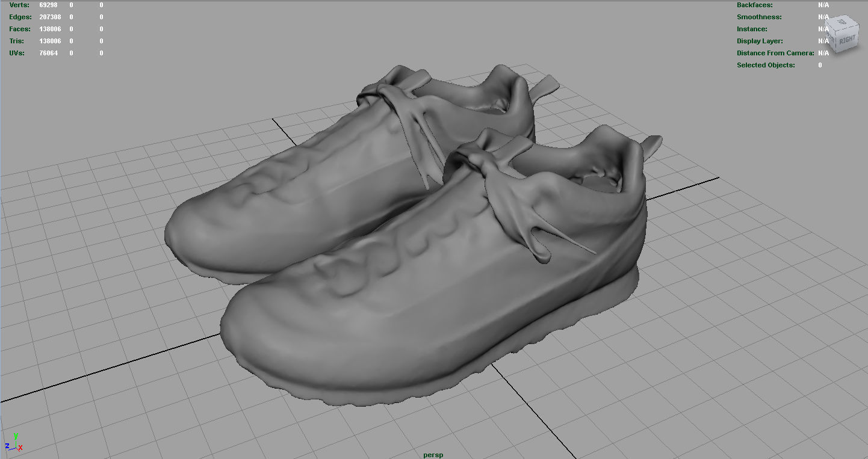Click the Tris: heads-up label

tap(18, 41)
